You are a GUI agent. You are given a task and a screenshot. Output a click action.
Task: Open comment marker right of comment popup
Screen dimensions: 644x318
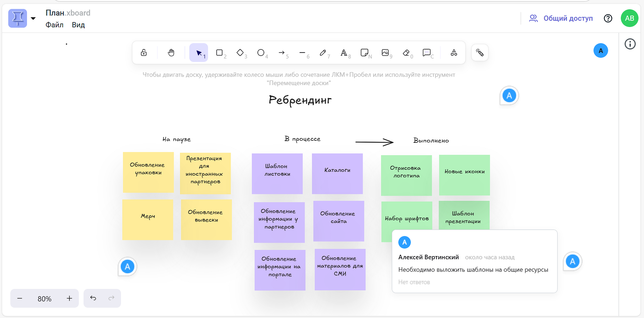point(572,261)
